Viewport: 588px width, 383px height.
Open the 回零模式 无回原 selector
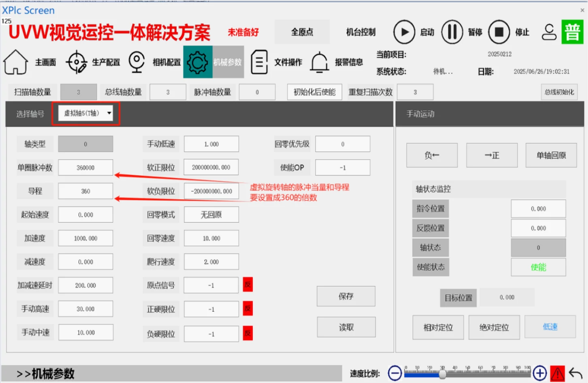(211, 215)
